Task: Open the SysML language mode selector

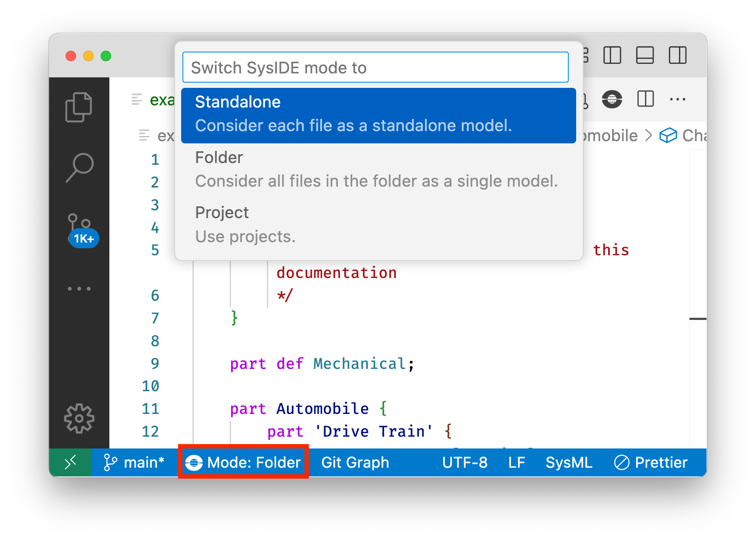Action: tap(569, 462)
